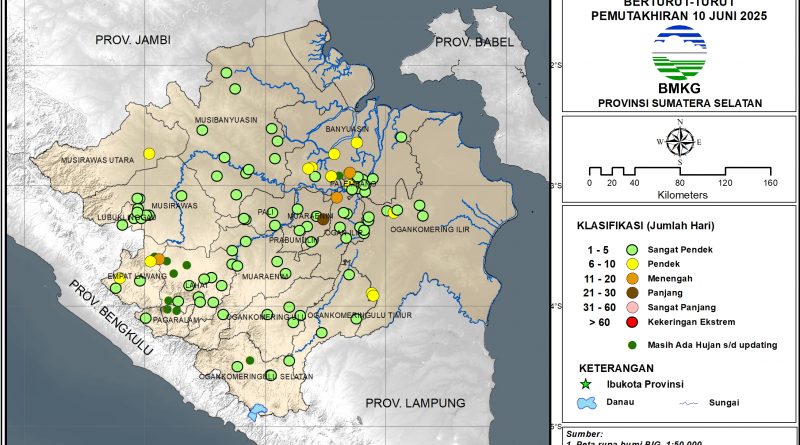Click the KLASIFIKASI (Jumlah Hari) heading
The image size is (800, 445).
[646, 226]
